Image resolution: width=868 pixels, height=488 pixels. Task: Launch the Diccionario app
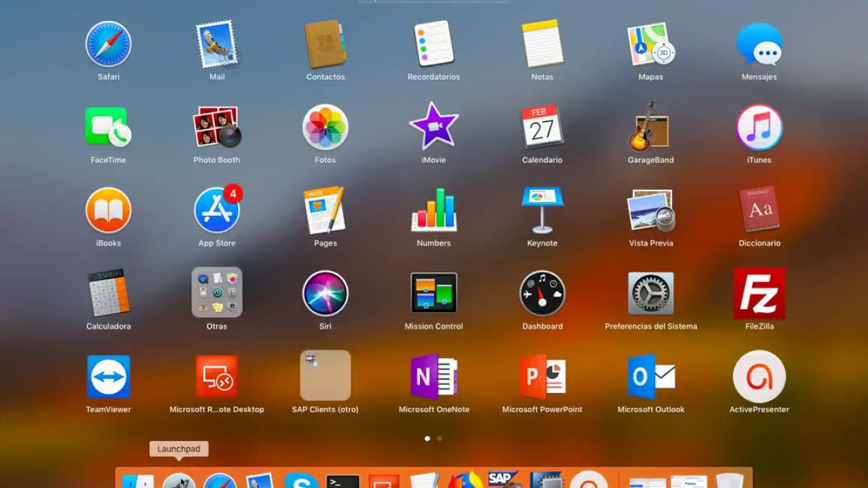tap(759, 211)
